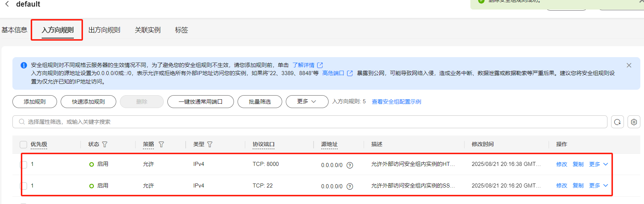
Task: Open the 类型 column filter
Action: (210, 145)
